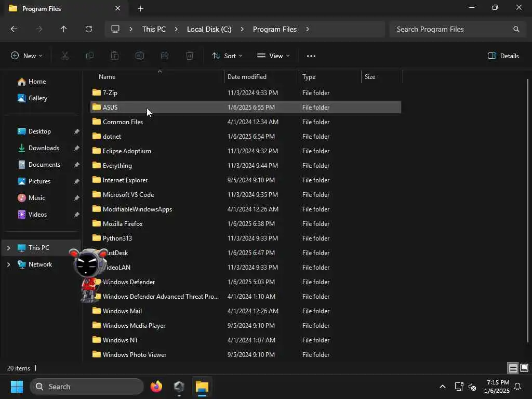The width and height of the screenshot is (532, 399).
Task: Click the vertical scrollbar of file list
Action: pyautogui.click(x=527, y=210)
